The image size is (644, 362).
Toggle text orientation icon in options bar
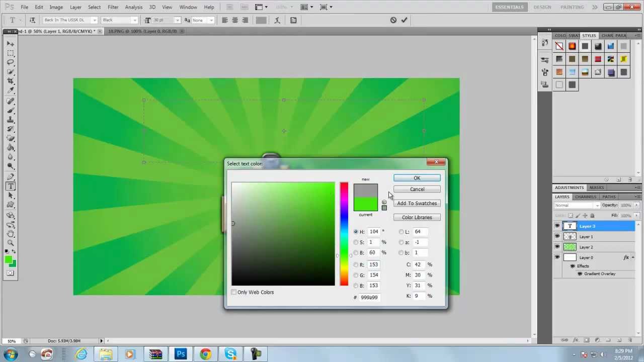(32, 20)
